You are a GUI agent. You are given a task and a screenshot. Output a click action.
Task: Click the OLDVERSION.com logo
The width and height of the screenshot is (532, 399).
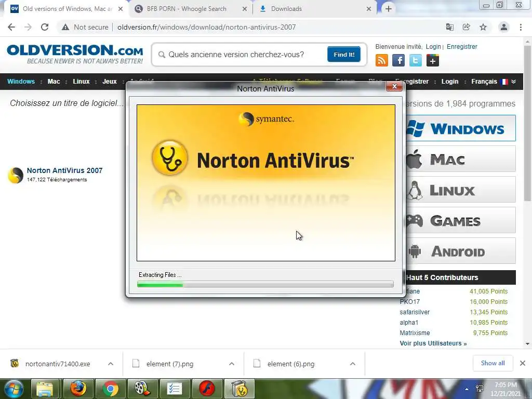tap(75, 54)
